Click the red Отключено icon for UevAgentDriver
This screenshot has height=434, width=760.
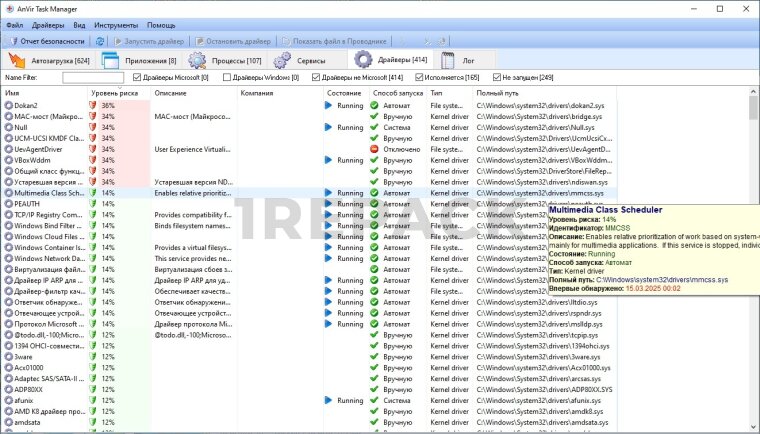[374, 149]
